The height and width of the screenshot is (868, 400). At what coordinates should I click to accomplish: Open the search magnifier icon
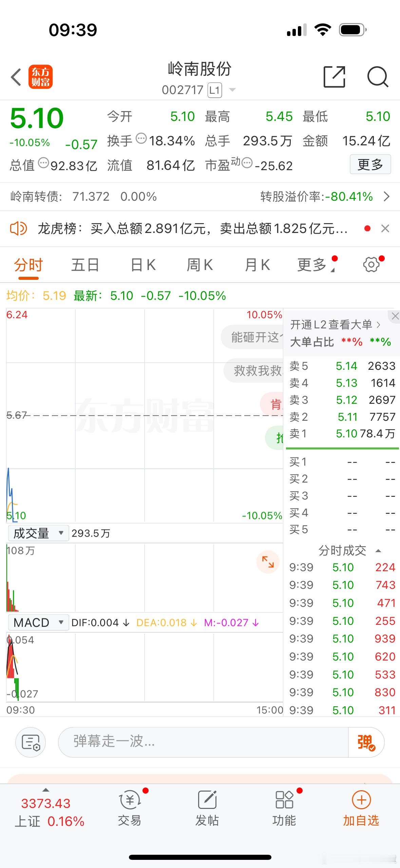tap(378, 77)
